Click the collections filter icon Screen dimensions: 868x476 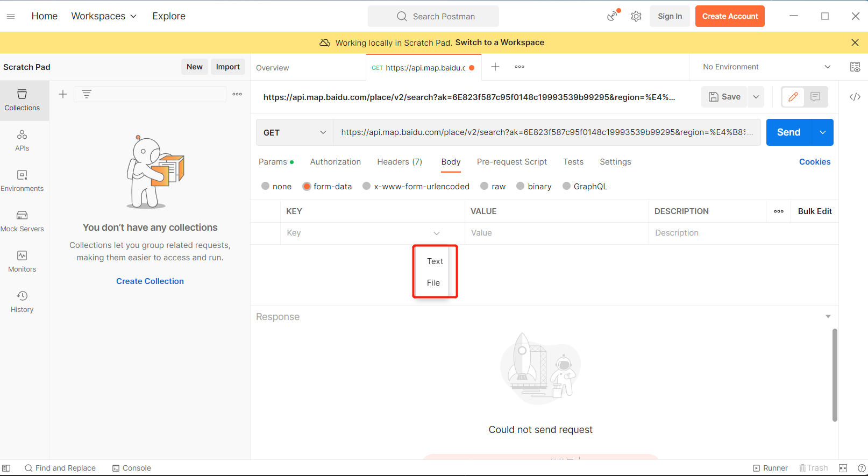tap(87, 94)
